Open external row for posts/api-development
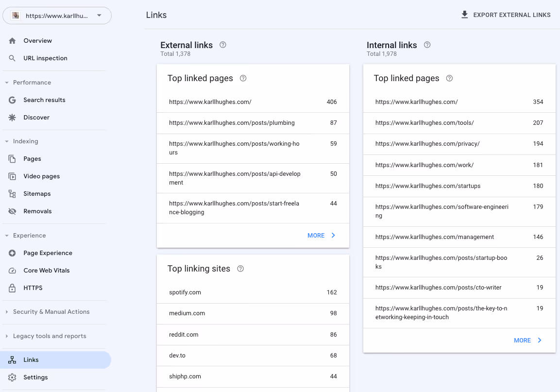Viewport: 560px width, 392px height. click(253, 178)
